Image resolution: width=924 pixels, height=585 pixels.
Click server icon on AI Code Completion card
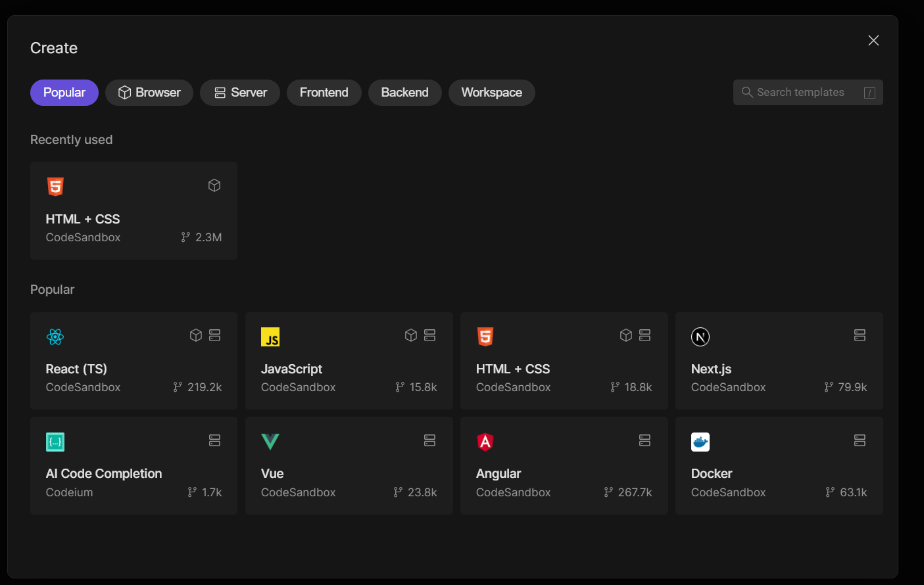[x=214, y=440]
